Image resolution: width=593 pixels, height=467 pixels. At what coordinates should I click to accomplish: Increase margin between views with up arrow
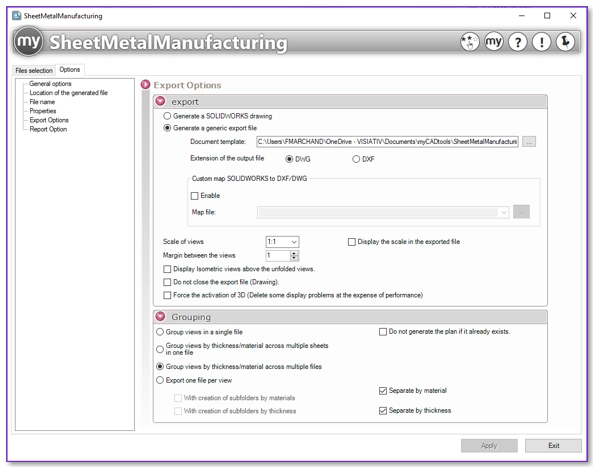(x=294, y=253)
